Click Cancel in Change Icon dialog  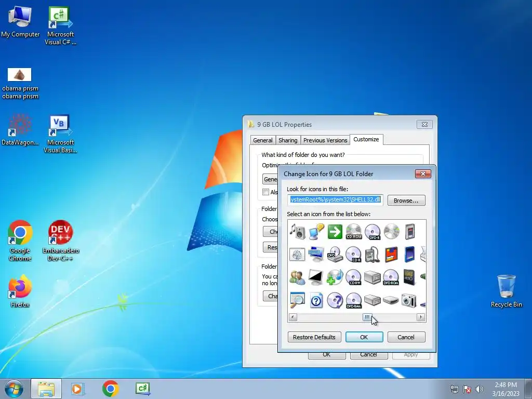pyautogui.click(x=406, y=337)
